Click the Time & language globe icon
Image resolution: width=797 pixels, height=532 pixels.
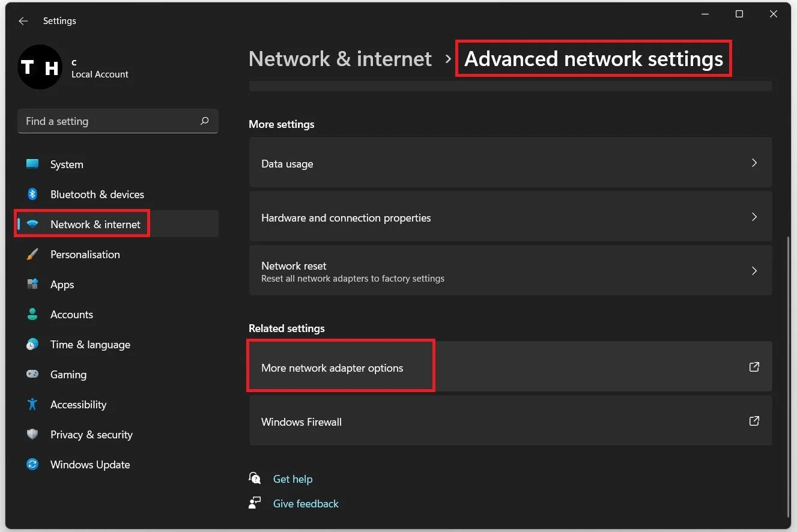point(32,344)
